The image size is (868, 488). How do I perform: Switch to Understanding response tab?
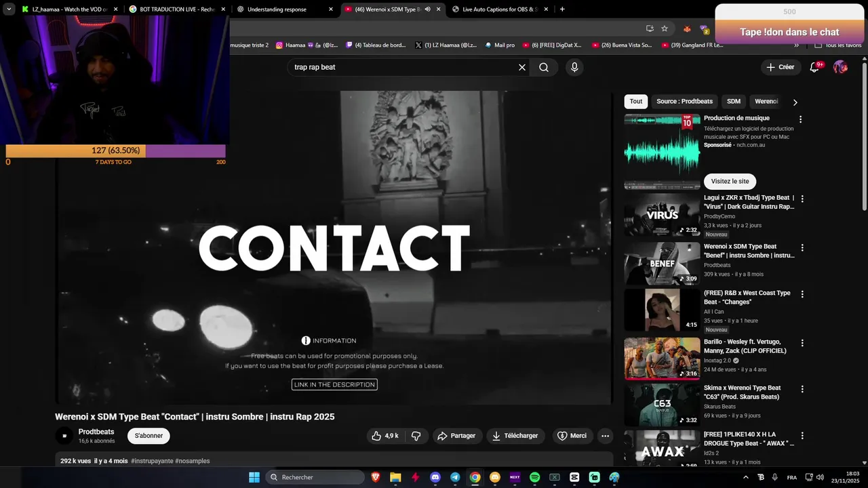[284, 9]
